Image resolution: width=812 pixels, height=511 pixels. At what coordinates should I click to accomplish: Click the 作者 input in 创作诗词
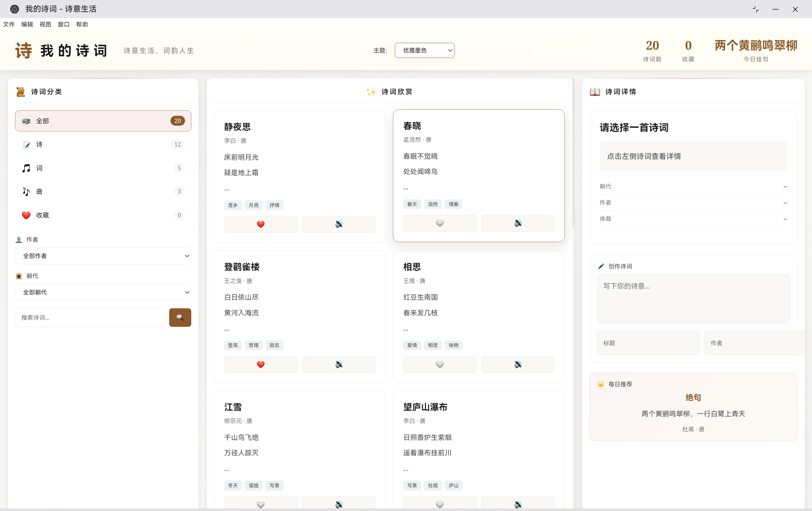(755, 343)
